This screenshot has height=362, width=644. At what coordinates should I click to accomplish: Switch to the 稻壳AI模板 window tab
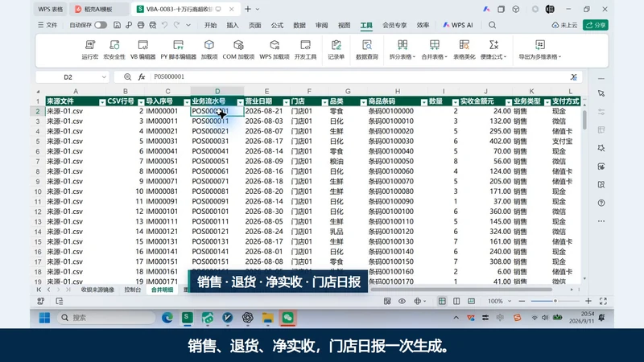(x=98, y=9)
